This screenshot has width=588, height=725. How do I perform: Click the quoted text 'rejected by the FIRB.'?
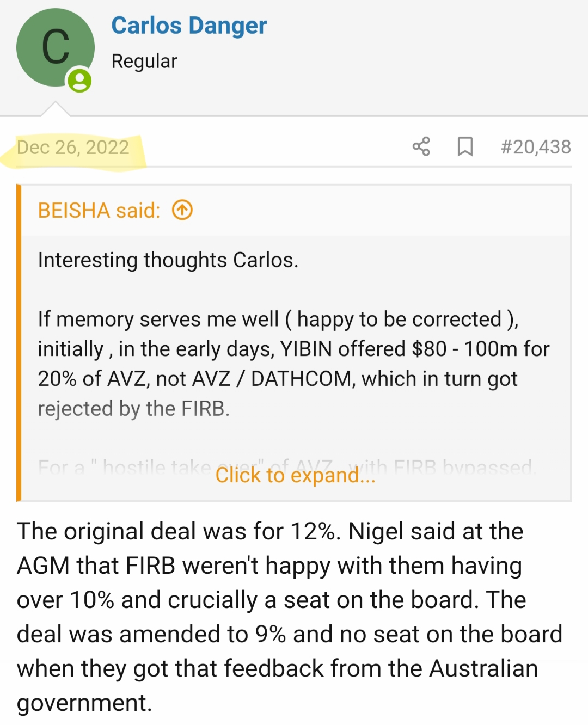click(x=134, y=409)
